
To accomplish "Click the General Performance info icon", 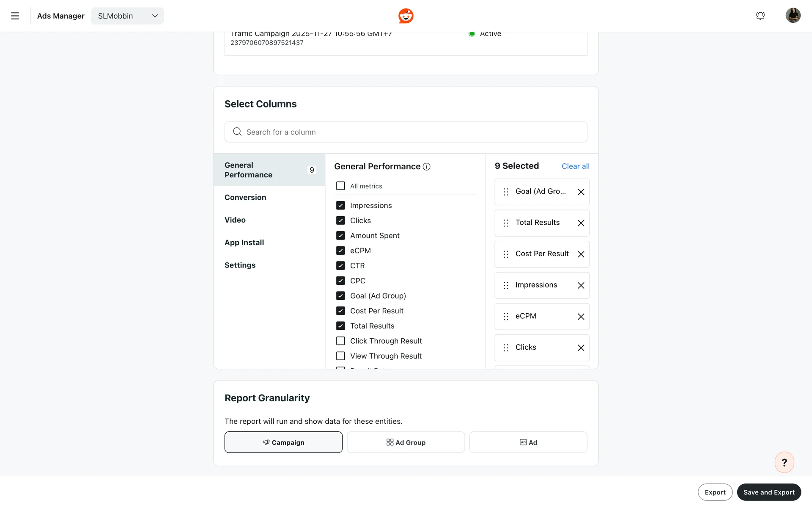I will 427,167.
